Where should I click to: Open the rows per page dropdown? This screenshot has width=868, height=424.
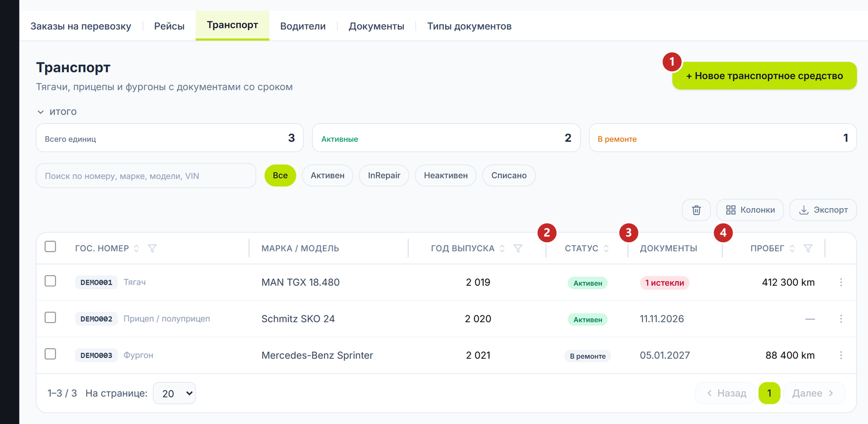pyautogui.click(x=174, y=393)
